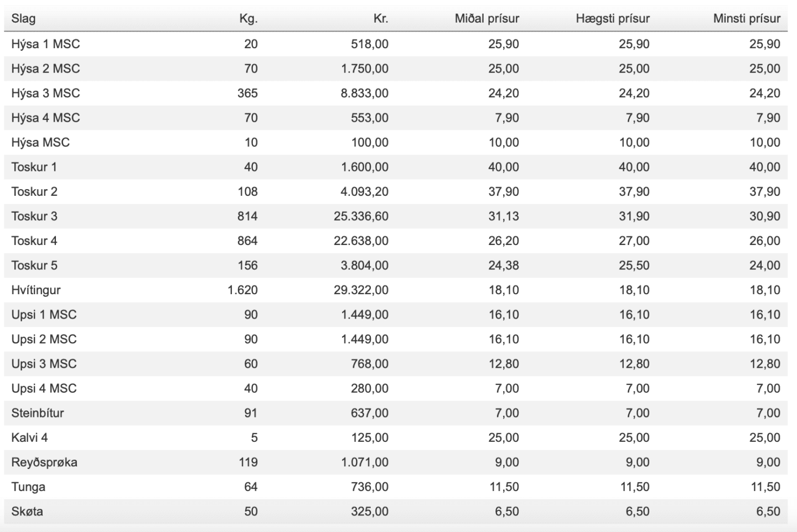Click the 29.322,00 Kr. value
This screenshot has width=797, height=532.
click(x=361, y=290)
